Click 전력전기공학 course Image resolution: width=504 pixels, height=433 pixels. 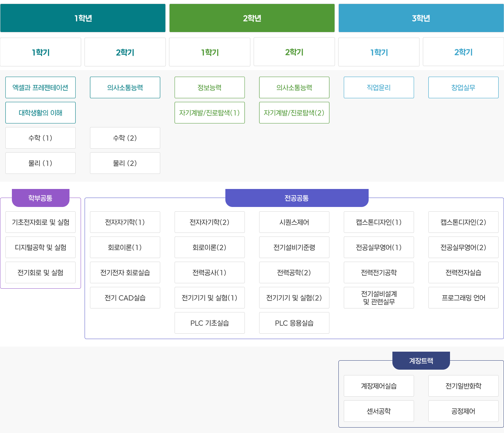tap(379, 272)
